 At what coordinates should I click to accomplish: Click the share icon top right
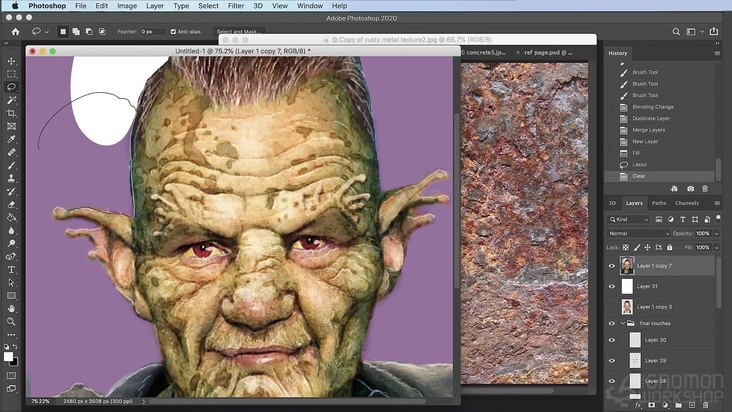coord(713,31)
